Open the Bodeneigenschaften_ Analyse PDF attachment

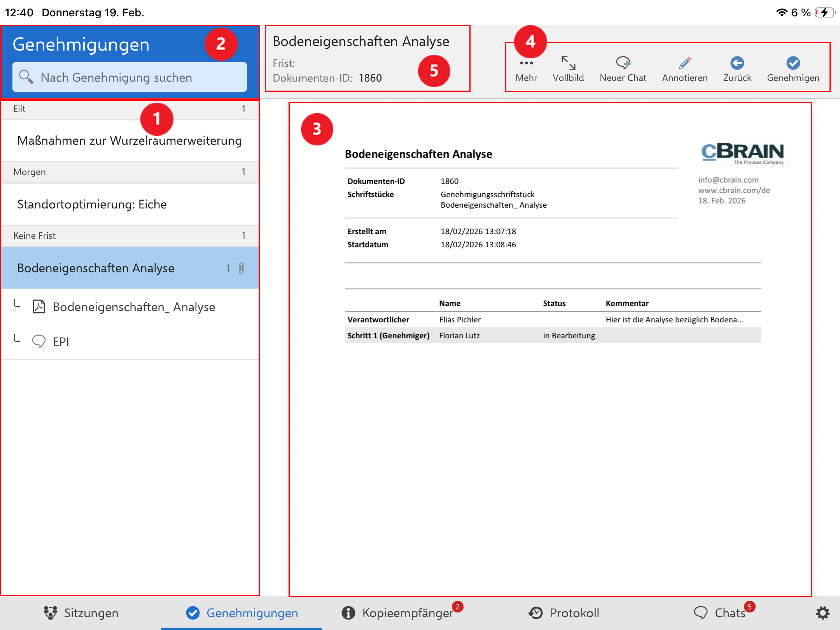[133, 307]
